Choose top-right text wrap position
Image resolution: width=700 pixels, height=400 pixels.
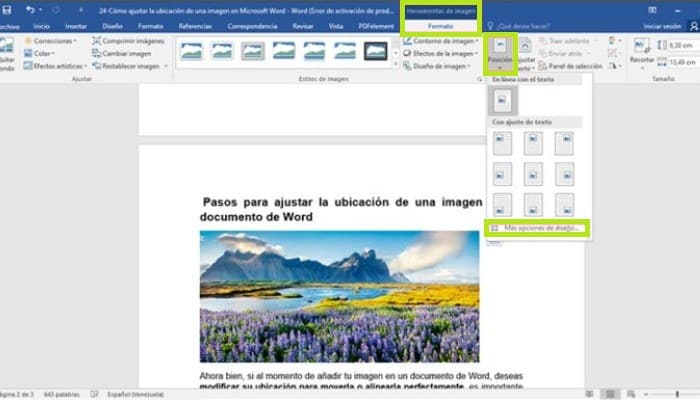coord(564,143)
